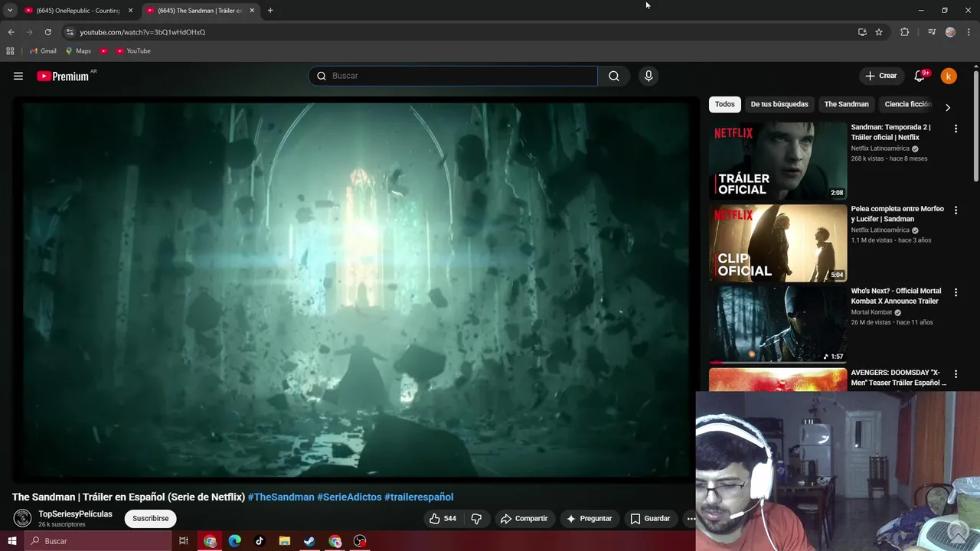Image resolution: width=980 pixels, height=551 pixels.
Task: Open the YouTube guide hamburger menu
Action: coord(18,76)
